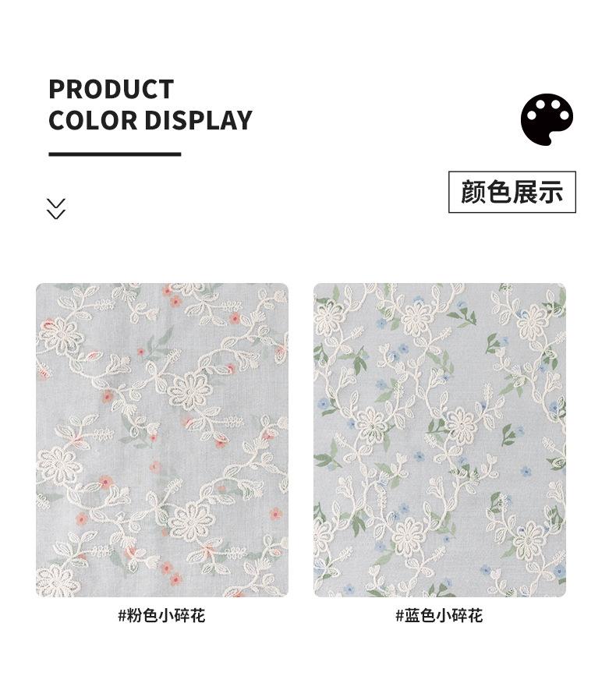Image resolution: width=616 pixels, height=676 pixels.
Task: Click the black paint palette icon
Action: pyautogui.click(x=547, y=119)
